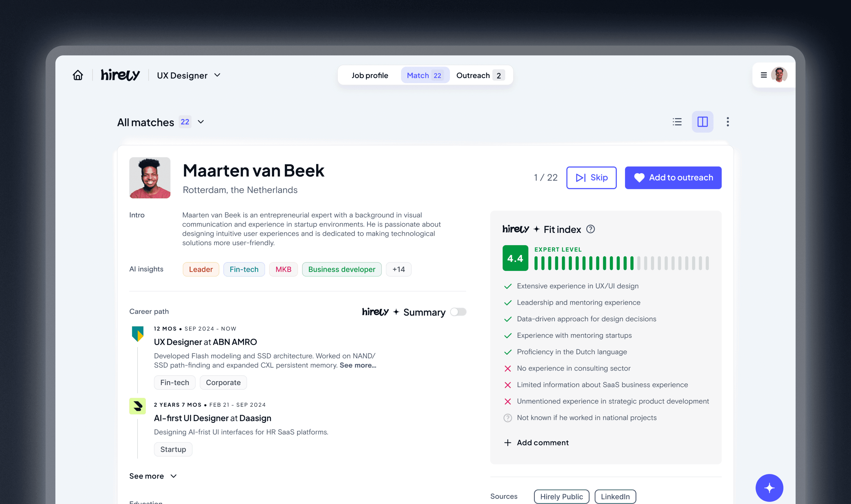851x504 pixels.
Task: Switch to split panel view
Action: pyautogui.click(x=702, y=122)
